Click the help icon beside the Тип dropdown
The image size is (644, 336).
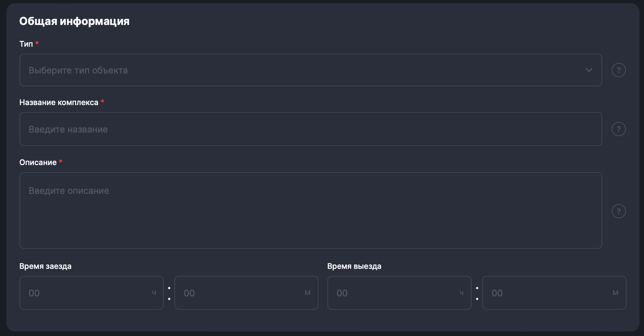click(619, 70)
